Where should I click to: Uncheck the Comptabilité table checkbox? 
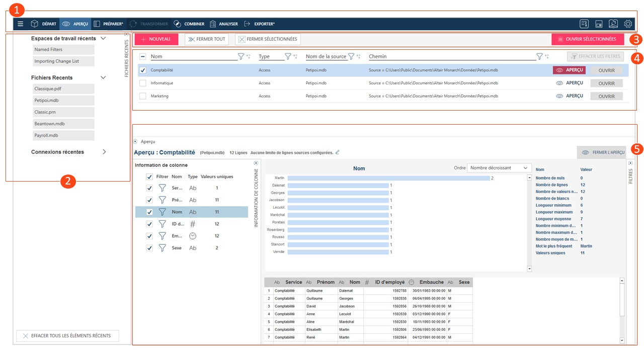143,70
